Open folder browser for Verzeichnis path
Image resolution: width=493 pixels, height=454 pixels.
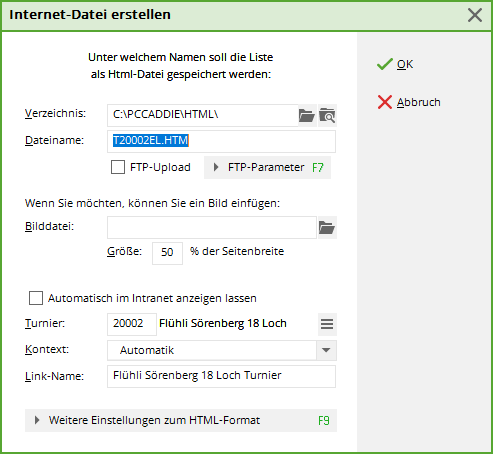(307, 115)
